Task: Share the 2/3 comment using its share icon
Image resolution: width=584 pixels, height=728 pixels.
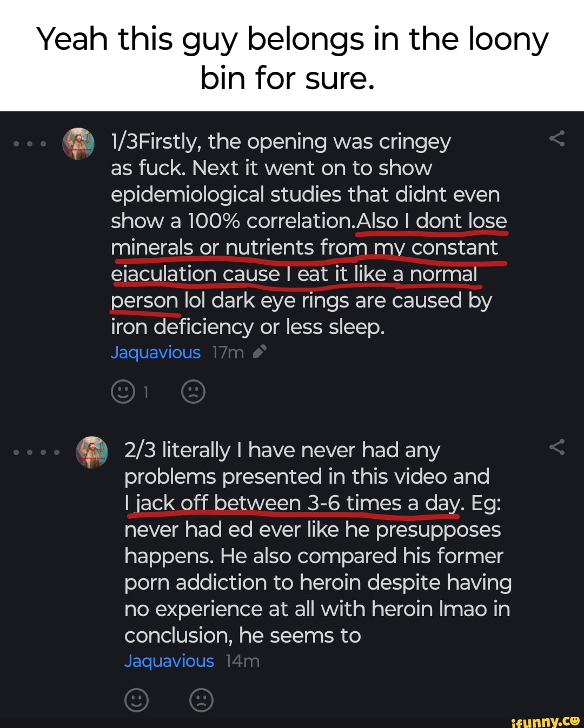Action: point(557,447)
